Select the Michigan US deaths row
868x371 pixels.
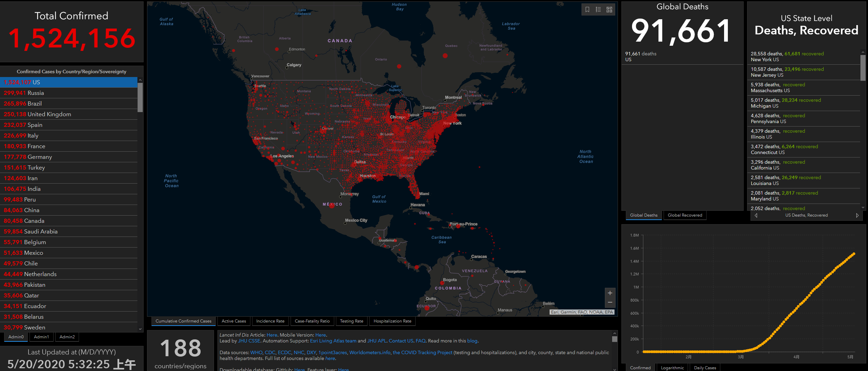[804, 103]
